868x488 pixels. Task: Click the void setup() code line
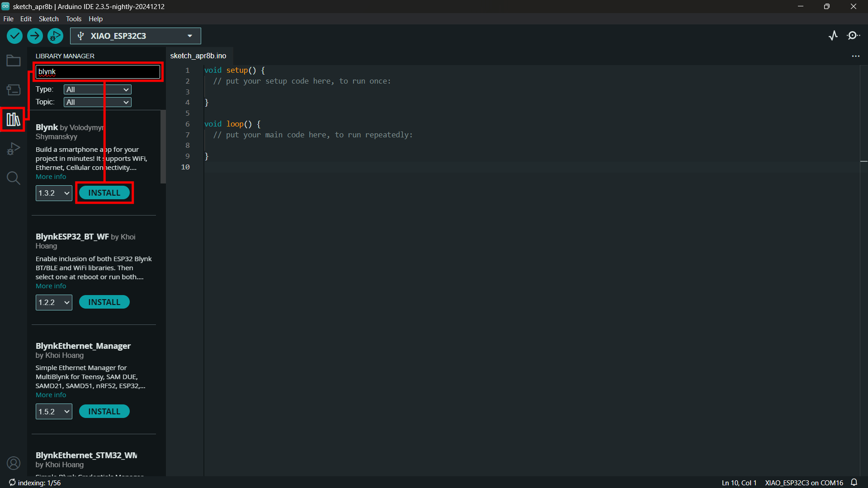[x=235, y=70]
